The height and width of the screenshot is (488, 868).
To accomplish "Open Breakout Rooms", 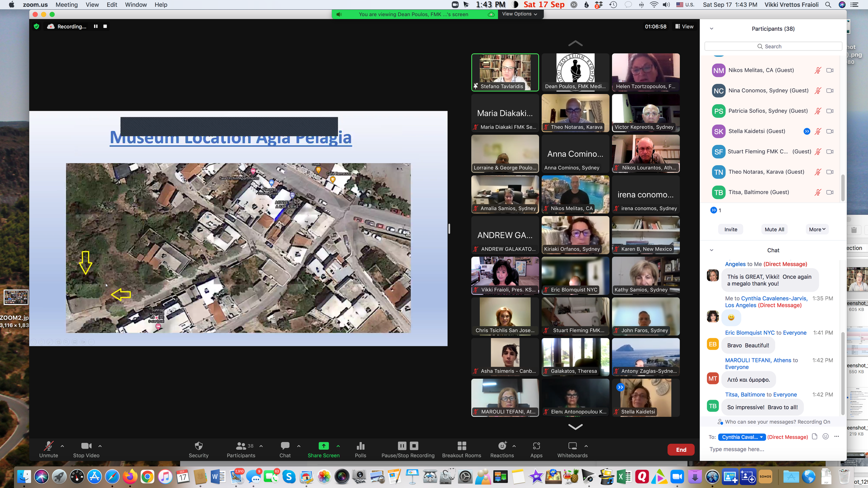I will [x=461, y=446].
